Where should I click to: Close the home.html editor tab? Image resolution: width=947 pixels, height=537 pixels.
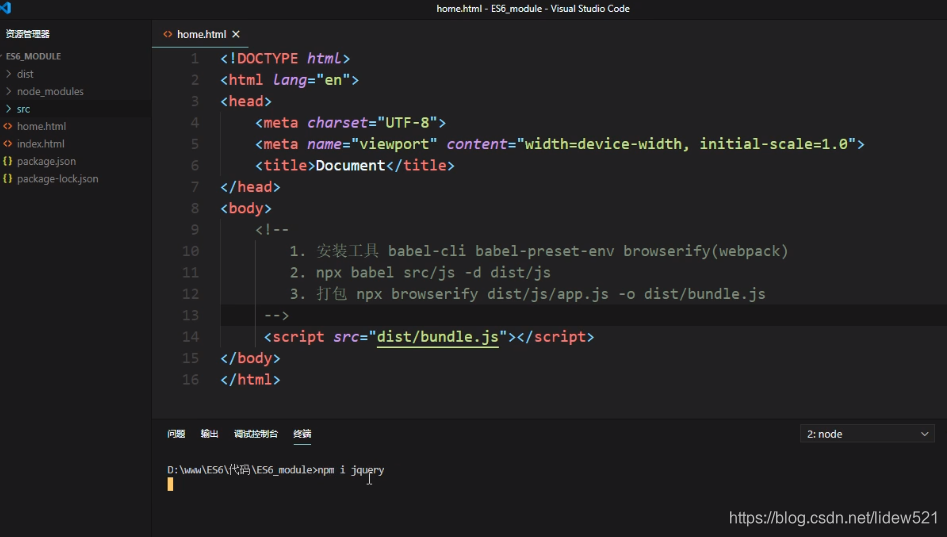pyautogui.click(x=236, y=34)
